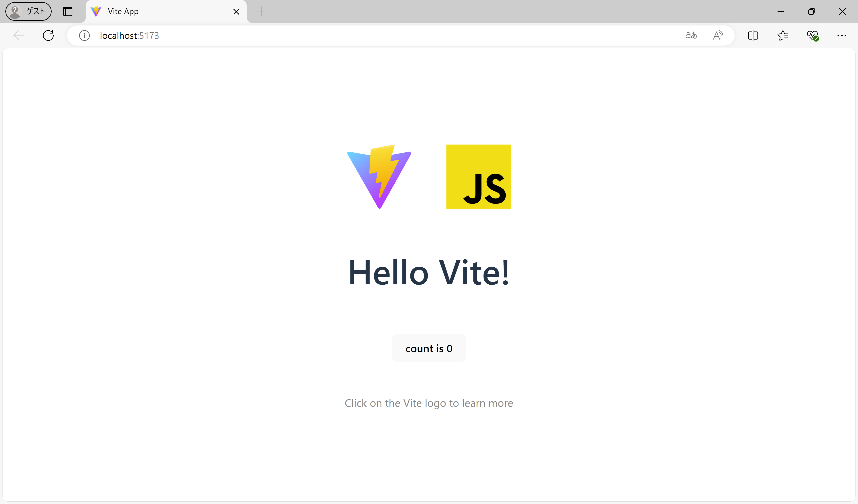Image resolution: width=858 pixels, height=504 pixels.
Task: Click the 'Hello Vite!' heading
Action: (429, 272)
